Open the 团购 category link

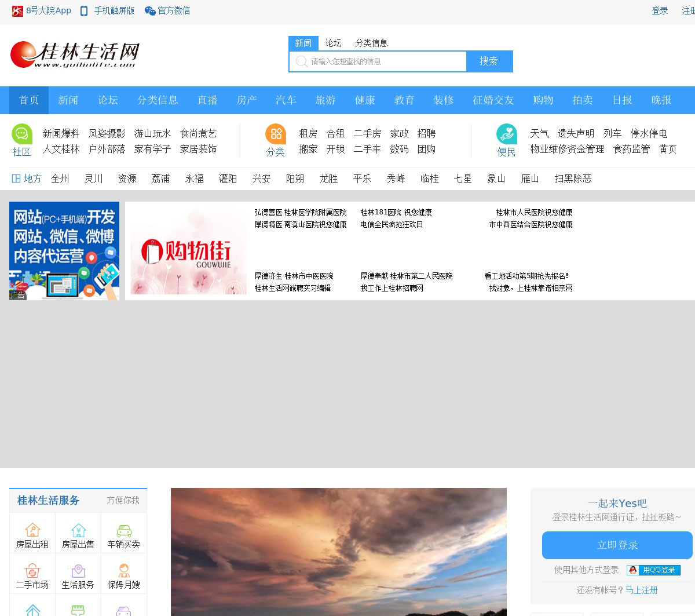[426, 150]
